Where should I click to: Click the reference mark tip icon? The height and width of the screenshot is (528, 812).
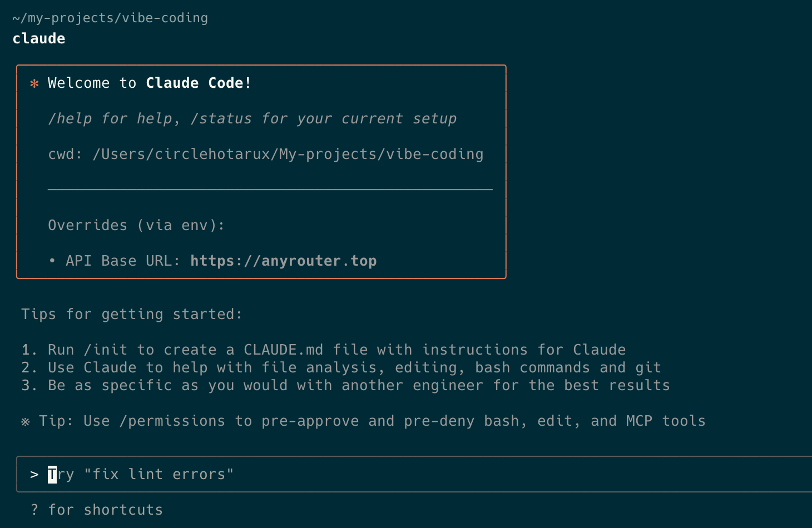click(x=26, y=422)
